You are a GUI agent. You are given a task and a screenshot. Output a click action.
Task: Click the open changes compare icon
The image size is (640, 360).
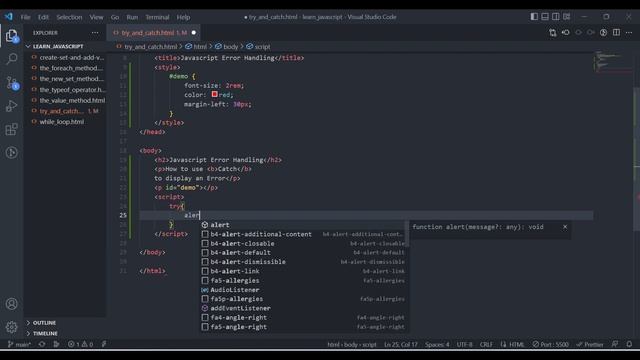[553, 33]
